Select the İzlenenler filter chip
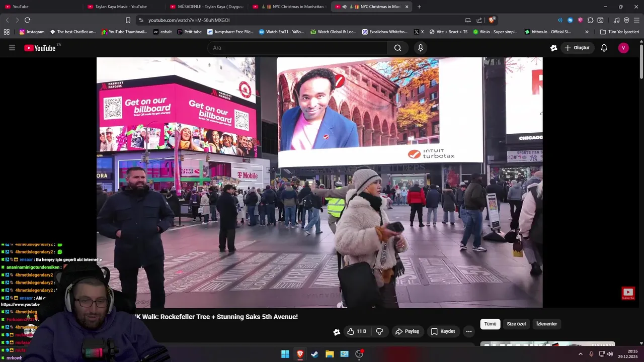This screenshot has width=644, height=362. (546, 324)
